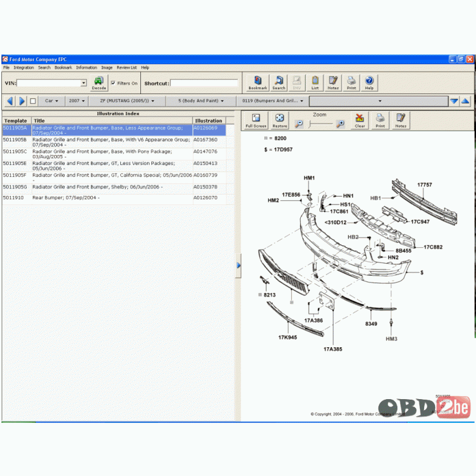Click part callout 17C947 in the diagram
Screen dimensions: 476x476
[420, 222]
